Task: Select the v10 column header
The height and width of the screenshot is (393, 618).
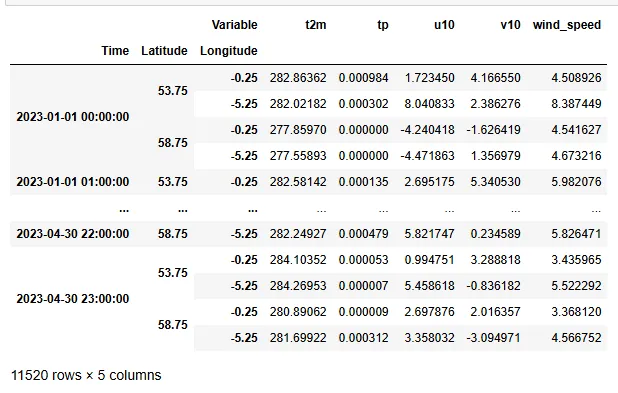Action: point(510,25)
